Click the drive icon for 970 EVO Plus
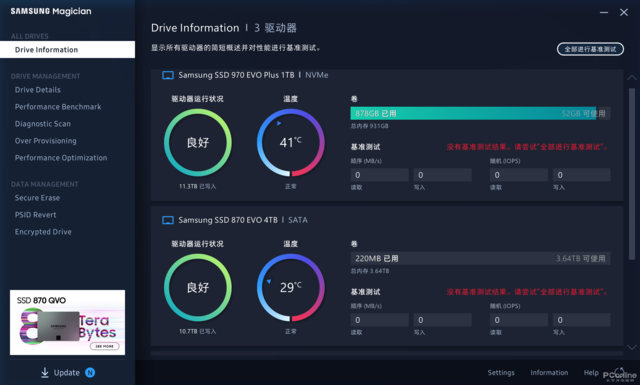This screenshot has width=640, height=385. pyautogui.click(x=168, y=75)
